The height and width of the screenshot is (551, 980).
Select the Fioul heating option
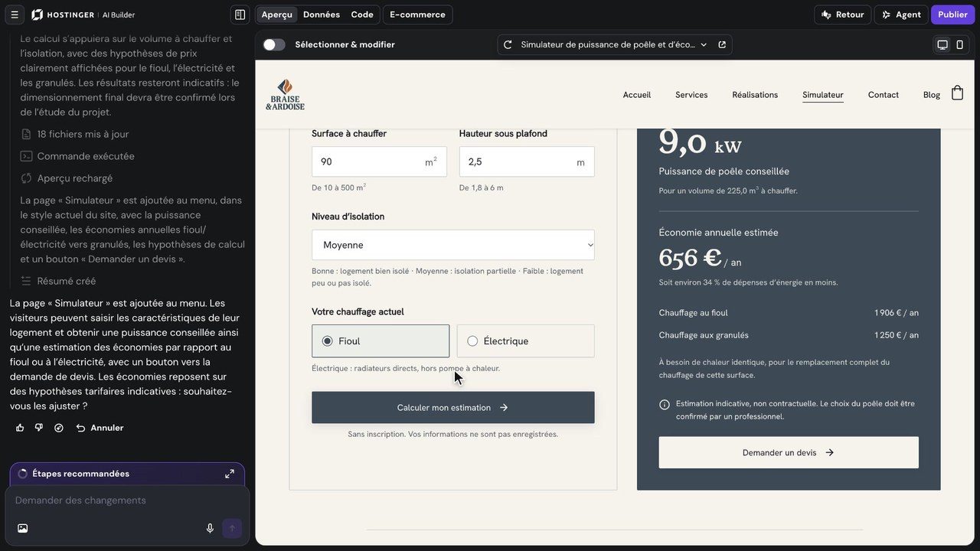381,341
